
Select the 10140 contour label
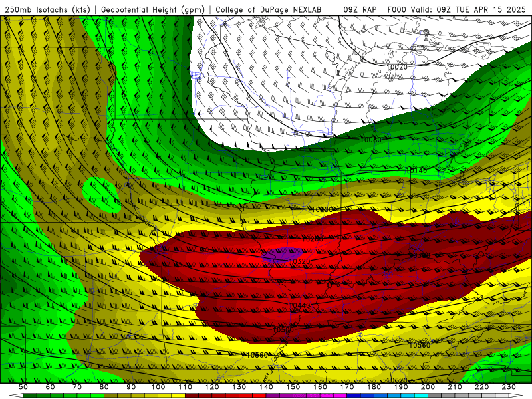point(417,170)
